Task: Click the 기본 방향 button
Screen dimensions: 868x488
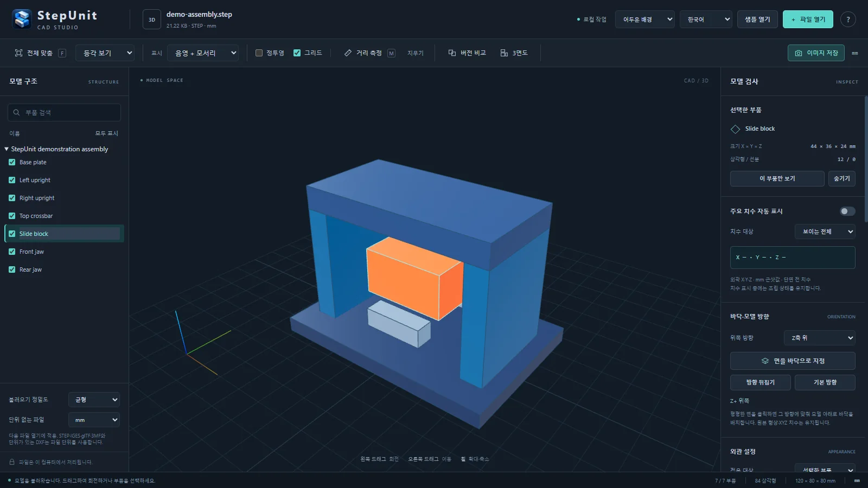Action: coord(825,382)
